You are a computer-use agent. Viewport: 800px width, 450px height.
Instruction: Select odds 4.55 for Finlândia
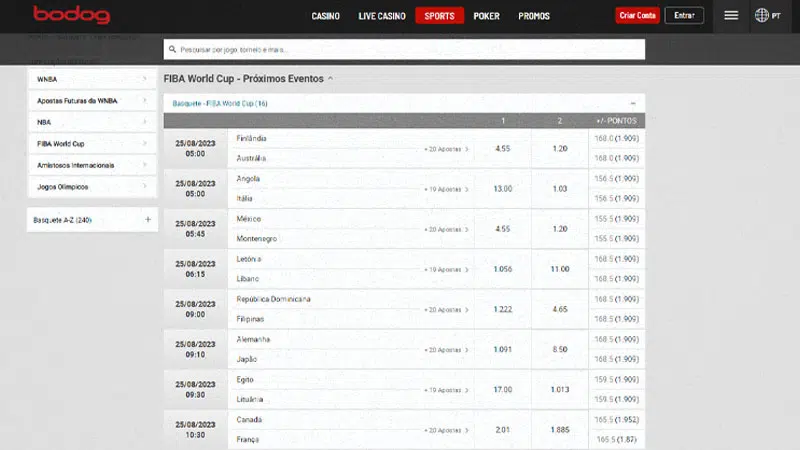click(503, 148)
